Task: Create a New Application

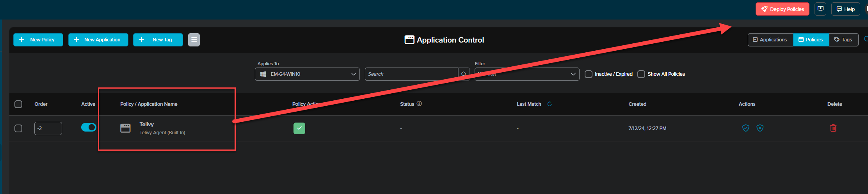Action: [x=98, y=40]
